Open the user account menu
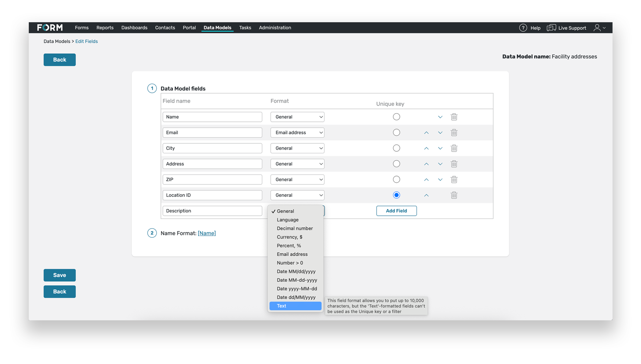The height and width of the screenshot is (364, 641). tap(599, 28)
